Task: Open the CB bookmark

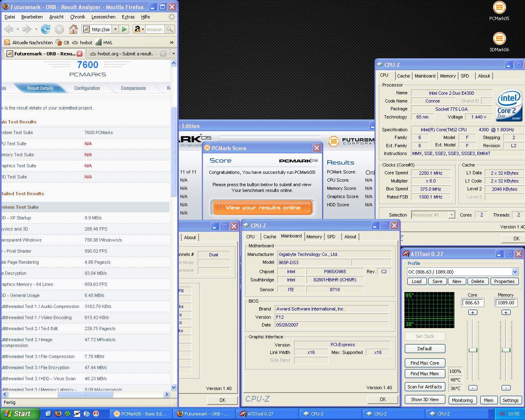Action: [x=62, y=42]
